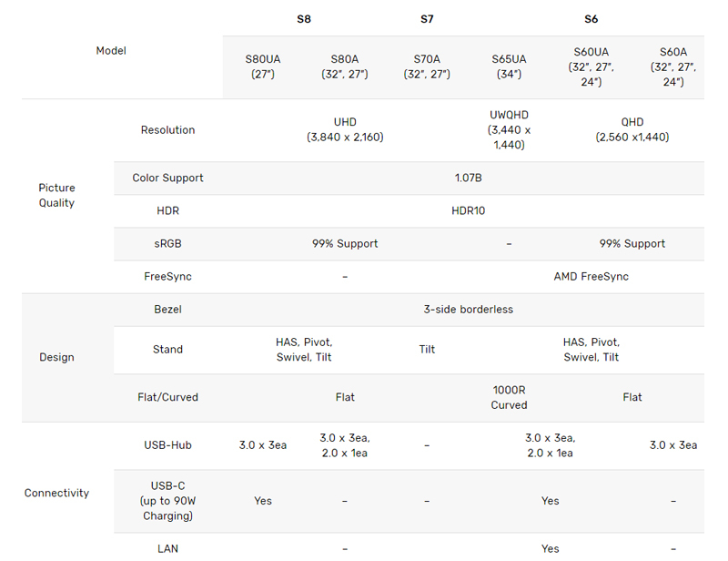The image size is (728, 561).
Task: Select the 3-side borderless bezel cell
Action: click(468, 310)
